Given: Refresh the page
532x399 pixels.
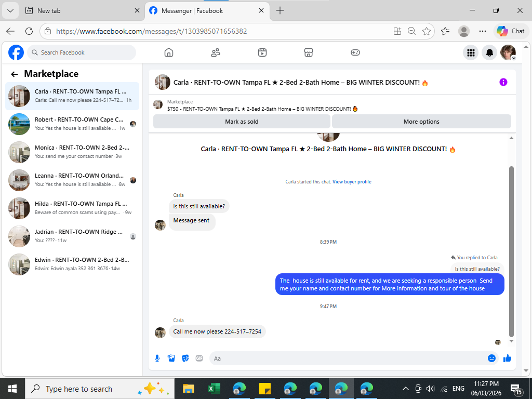Looking at the screenshot, I should 29,31.
